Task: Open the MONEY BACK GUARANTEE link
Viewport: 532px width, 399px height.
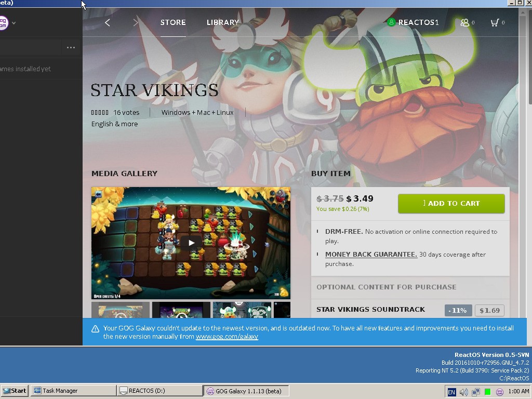Action: coord(371,255)
